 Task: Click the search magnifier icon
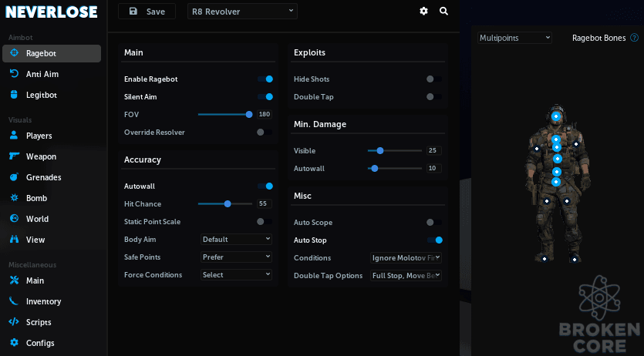(443, 11)
